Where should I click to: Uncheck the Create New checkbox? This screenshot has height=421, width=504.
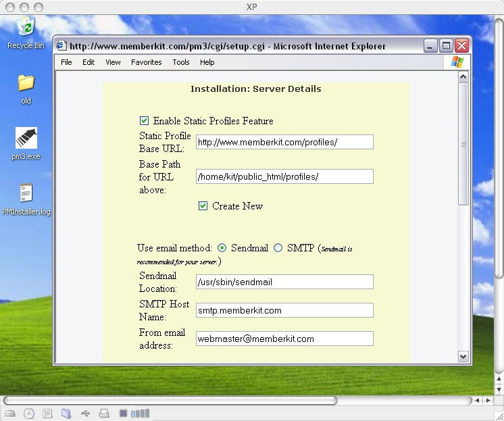pos(203,206)
